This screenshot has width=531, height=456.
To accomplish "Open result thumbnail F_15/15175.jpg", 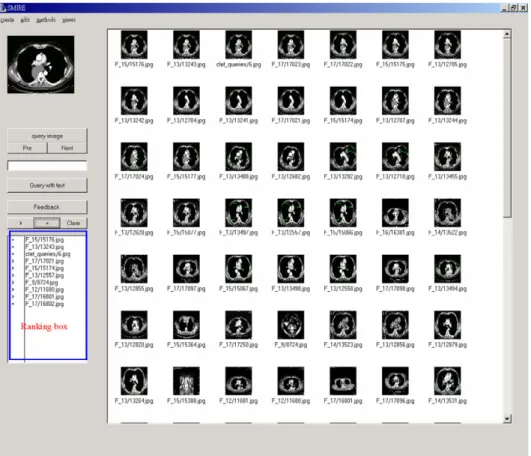I will pos(395,45).
